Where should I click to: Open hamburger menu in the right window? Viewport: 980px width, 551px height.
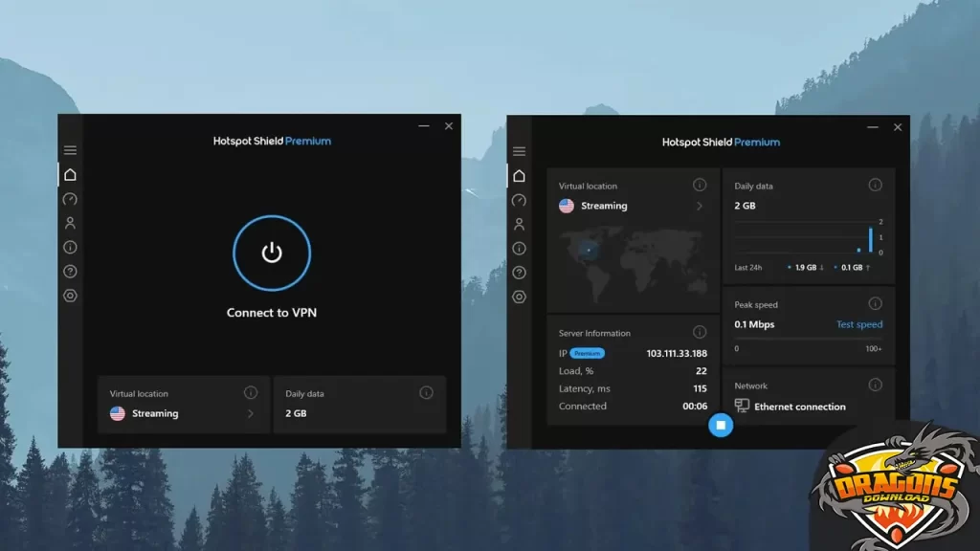click(520, 151)
